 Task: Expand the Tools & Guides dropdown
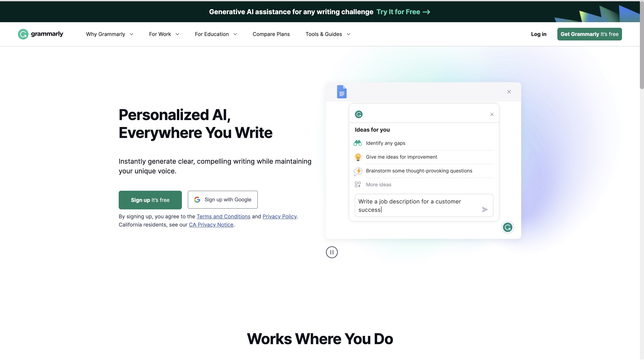[x=328, y=34]
